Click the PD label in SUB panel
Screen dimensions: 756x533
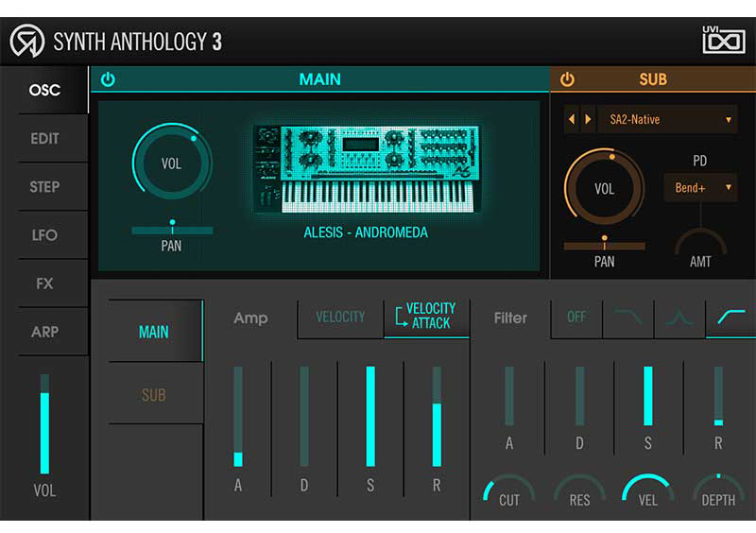point(699,161)
